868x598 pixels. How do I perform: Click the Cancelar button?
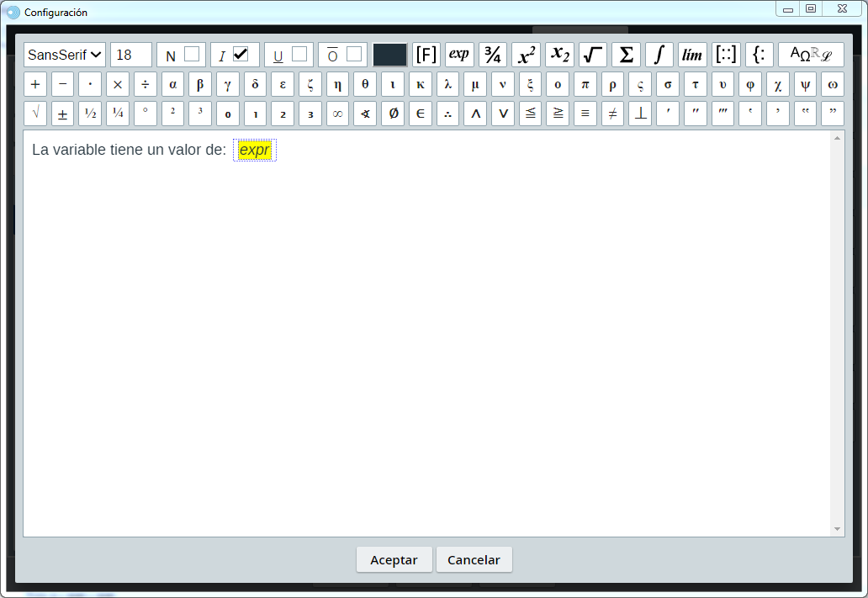[x=474, y=560]
